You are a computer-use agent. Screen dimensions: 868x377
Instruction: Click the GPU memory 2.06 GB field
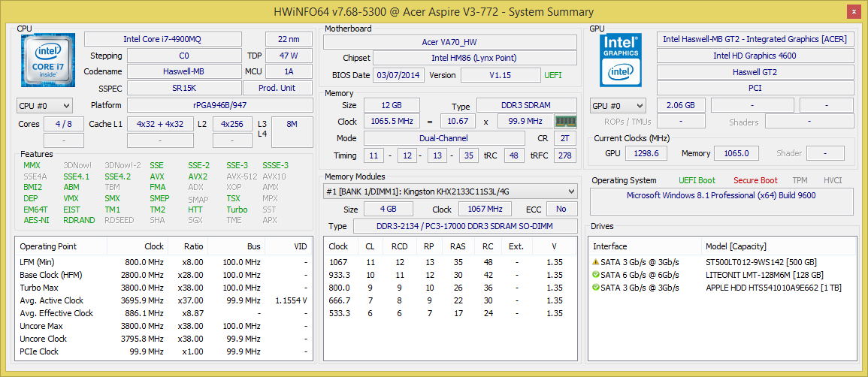[x=682, y=105]
